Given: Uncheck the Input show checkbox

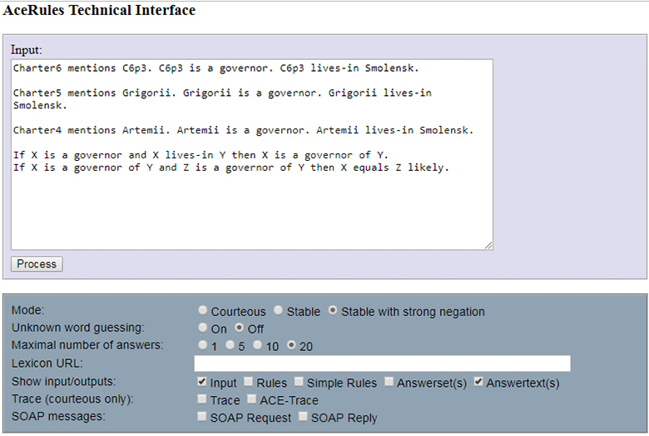Looking at the screenshot, I should [x=203, y=382].
